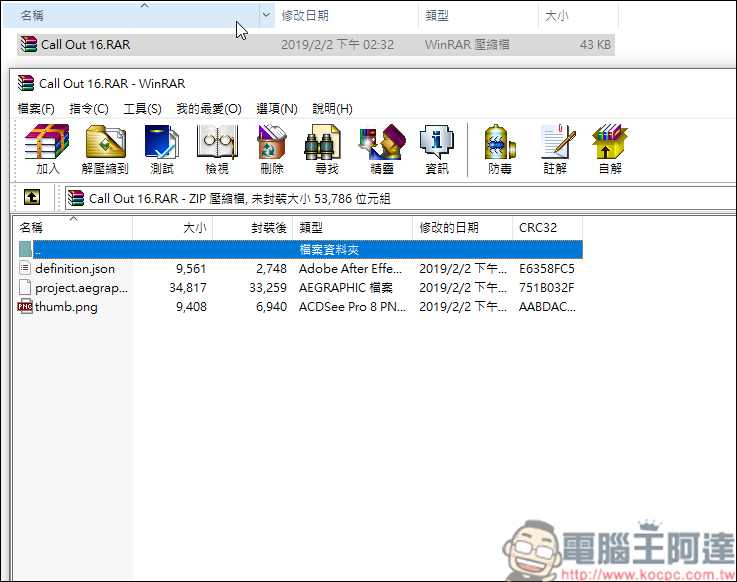
Task: Click the WinRAR title bar icon
Action: point(26,83)
